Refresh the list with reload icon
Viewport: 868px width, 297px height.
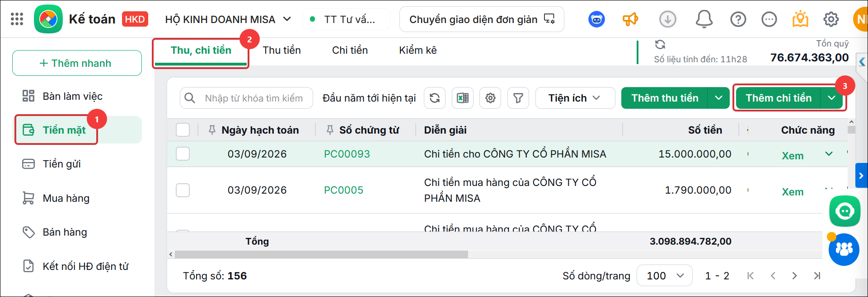[435, 98]
